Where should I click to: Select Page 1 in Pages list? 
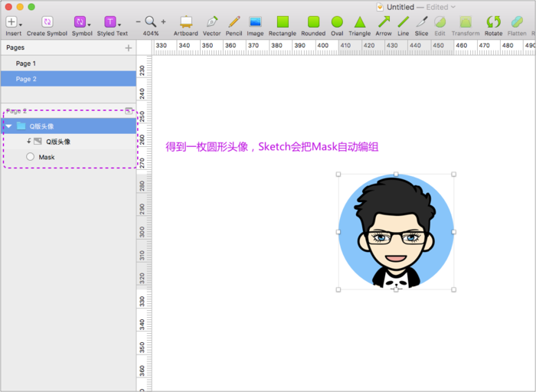coord(68,64)
